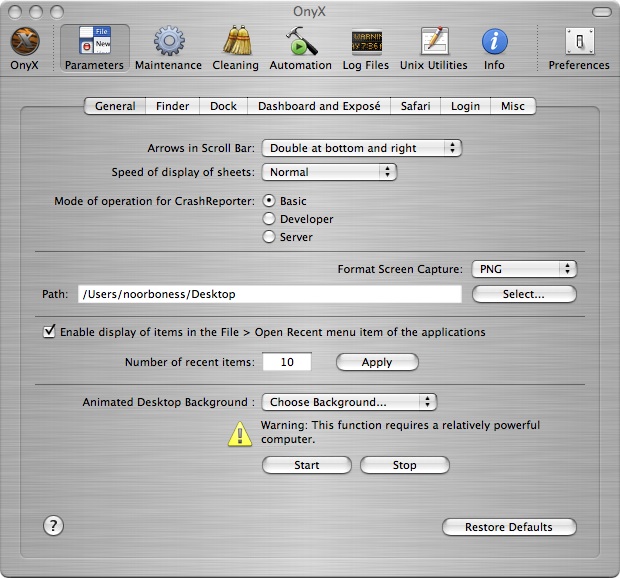Click the 'Animated Desktop Background :' label
This screenshot has width=620, height=578.
click(x=169, y=402)
